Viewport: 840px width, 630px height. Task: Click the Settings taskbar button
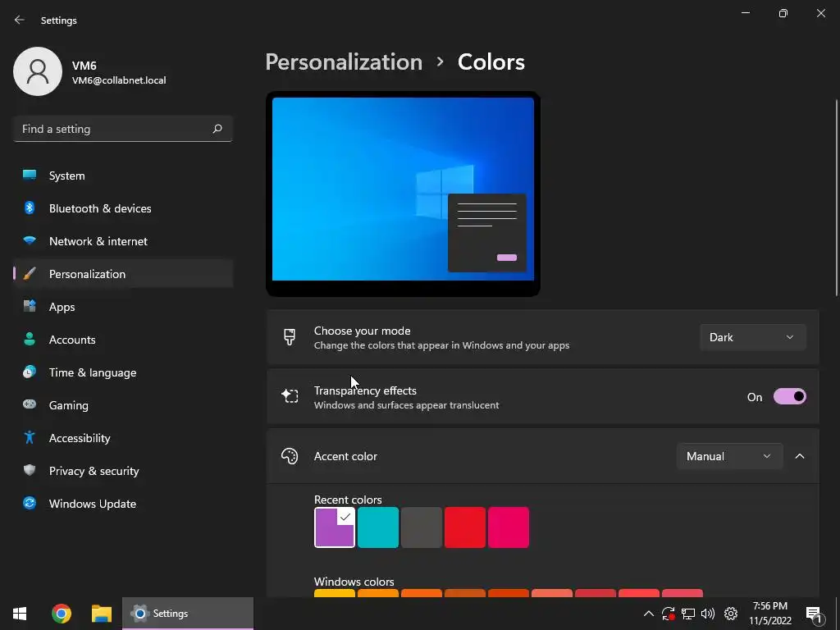[188, 614]
